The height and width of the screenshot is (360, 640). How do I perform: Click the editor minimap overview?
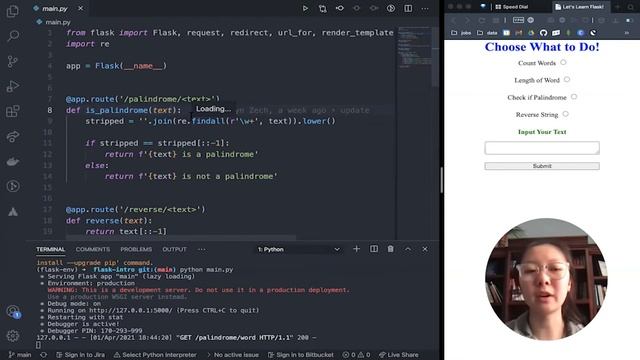(x=414, y=46)
